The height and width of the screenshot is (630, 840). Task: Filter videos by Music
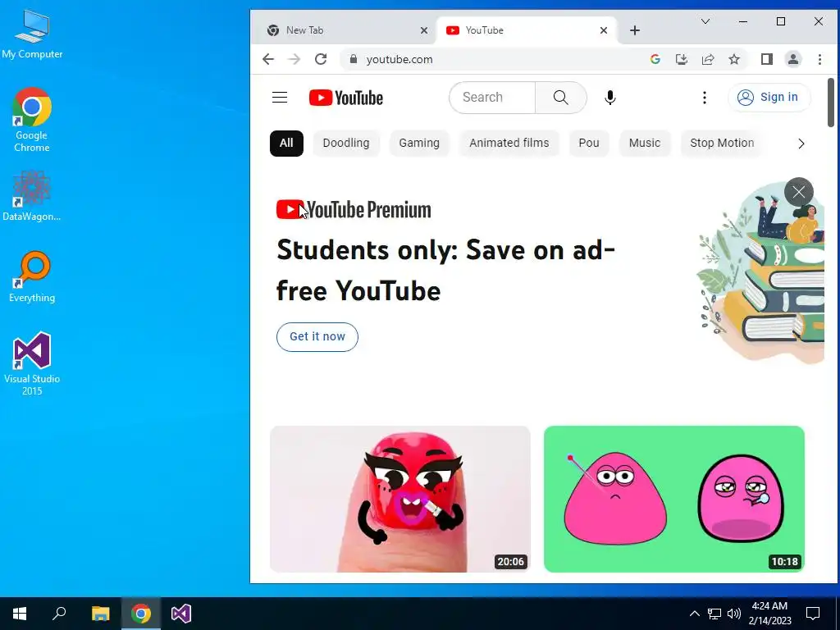click(x=645, y=143)
